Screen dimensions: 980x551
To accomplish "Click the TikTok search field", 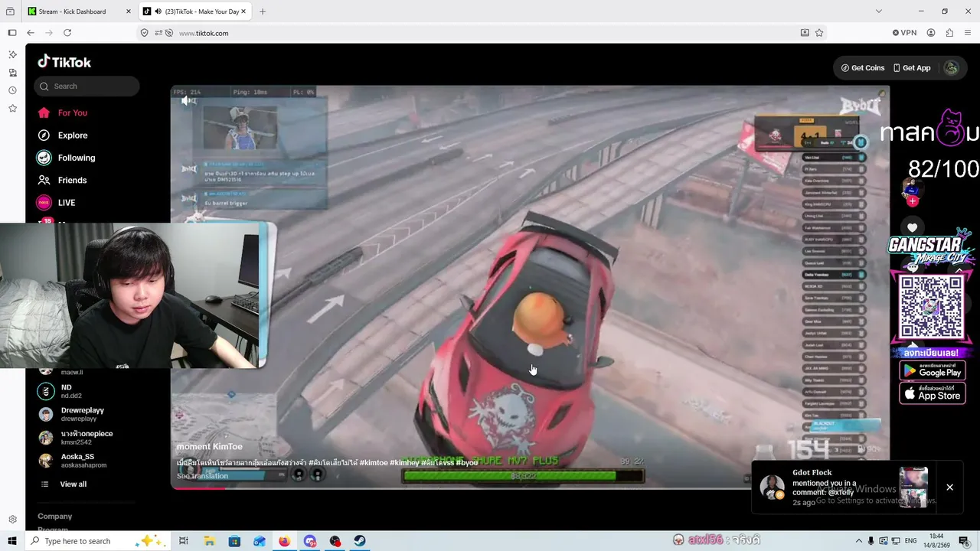I will 87,86.
